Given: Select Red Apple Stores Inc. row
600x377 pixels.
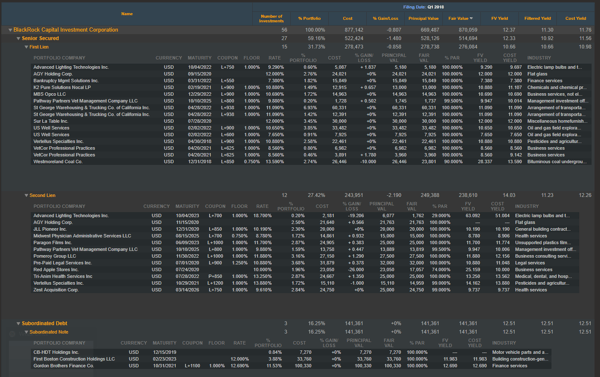Looking at the screenshot, I should [x=305, y=270].
